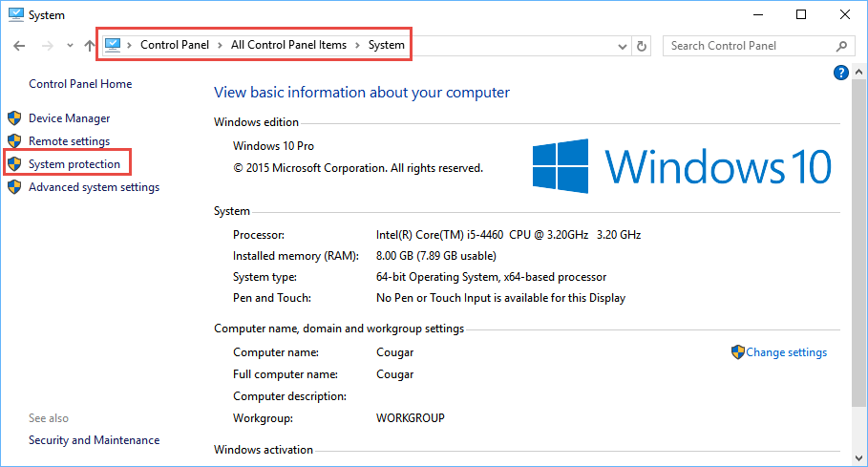
Task: Click the Windows 10 Pro edition text
Action: (x=273, y=146)
